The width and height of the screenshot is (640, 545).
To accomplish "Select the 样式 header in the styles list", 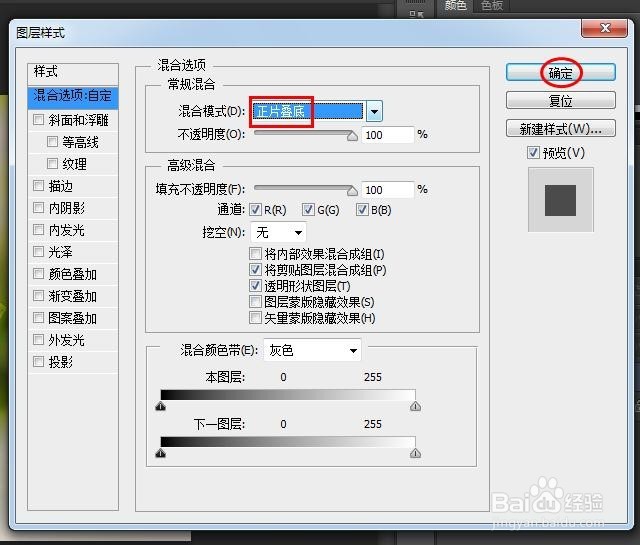I will [73, 73].
